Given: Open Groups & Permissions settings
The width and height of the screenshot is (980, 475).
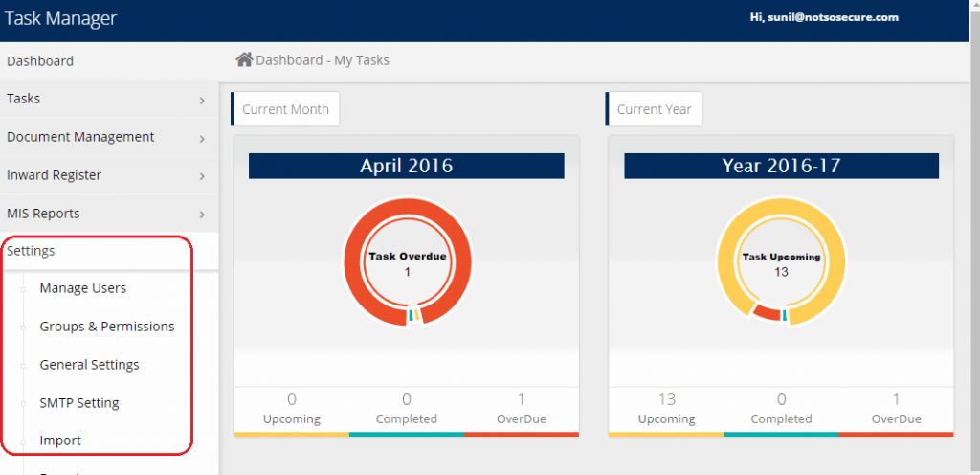Looking at the screenshot, I should (x=107, y=327).
